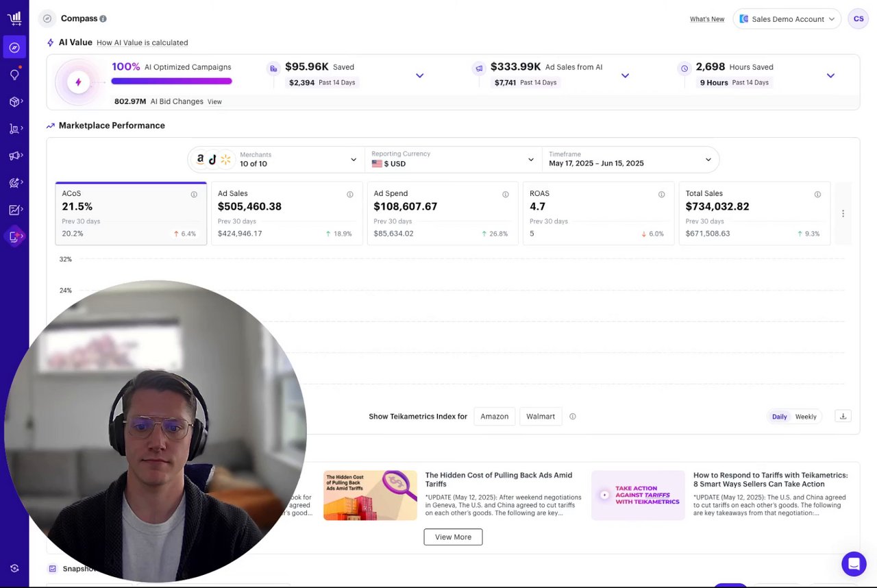Screen dimensions: 877x588
Task: Click the highlighted device sidebar icon
Action: click(14, 236)
